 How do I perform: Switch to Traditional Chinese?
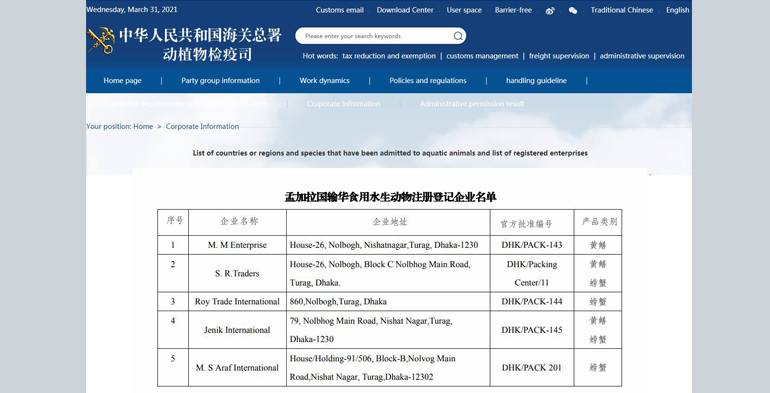pos(622,10)
